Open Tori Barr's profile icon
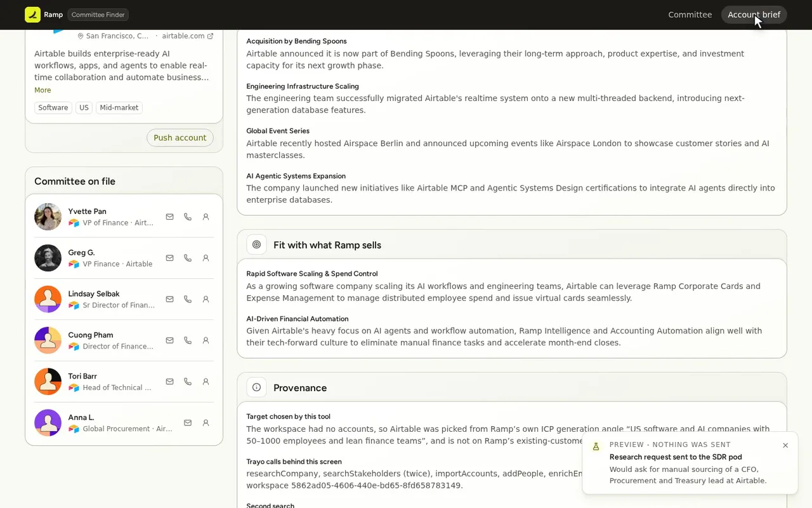812x508 pixels. [x=206, y=382]
